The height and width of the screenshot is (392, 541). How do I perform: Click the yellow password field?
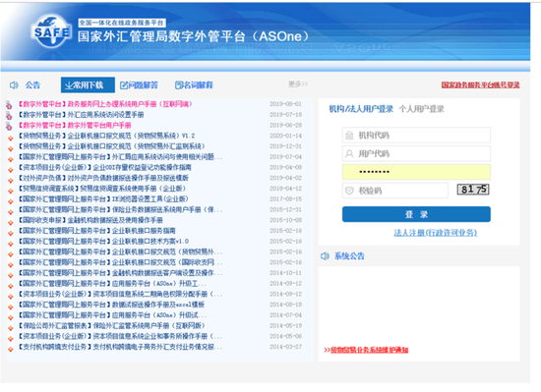pyautogui.click(x=416, y=172)
